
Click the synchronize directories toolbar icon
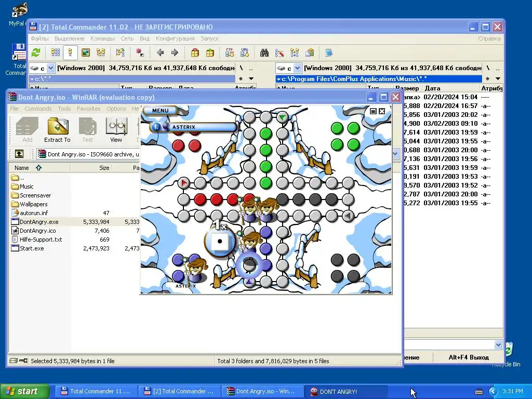tap(295, 52)
